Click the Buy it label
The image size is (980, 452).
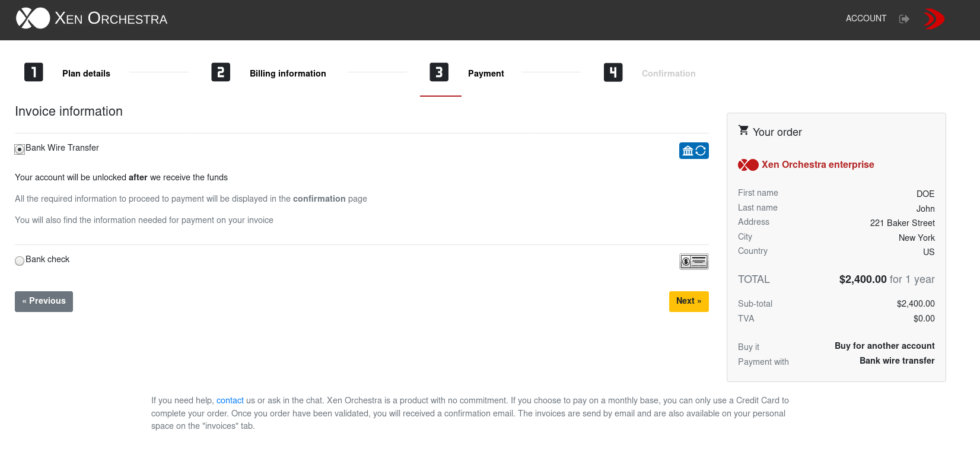click(749, 347)
